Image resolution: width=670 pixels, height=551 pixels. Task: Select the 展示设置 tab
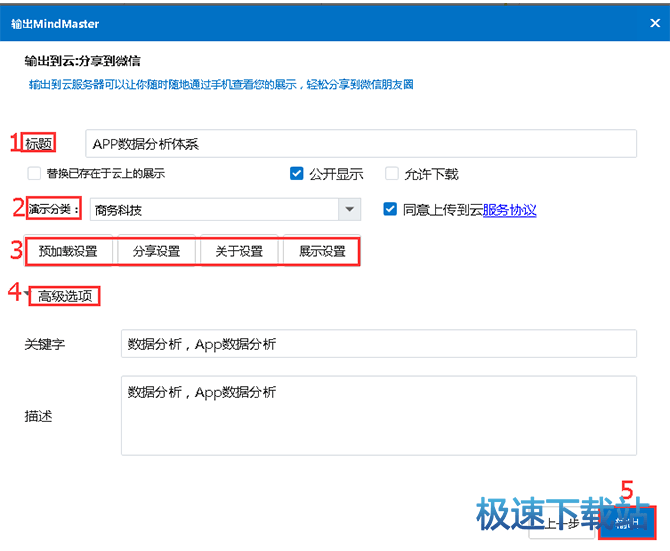(322, 251)
